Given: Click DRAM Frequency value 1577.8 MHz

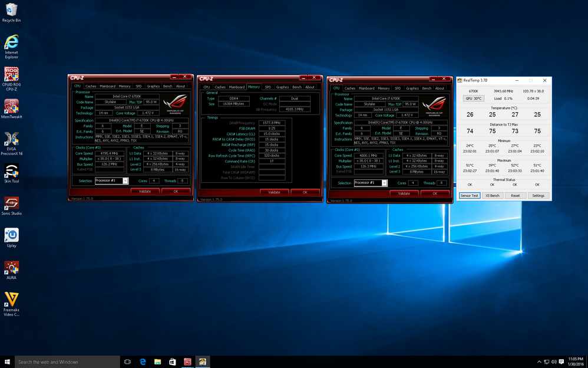Looking at the screenshot, I should [x=272, y=123].
